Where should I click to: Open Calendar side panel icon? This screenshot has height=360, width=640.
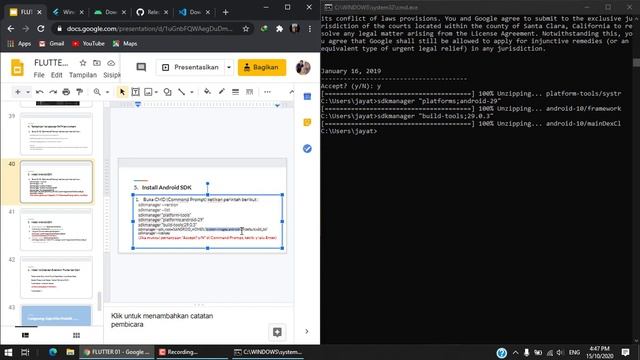click(x=307, y=97)
